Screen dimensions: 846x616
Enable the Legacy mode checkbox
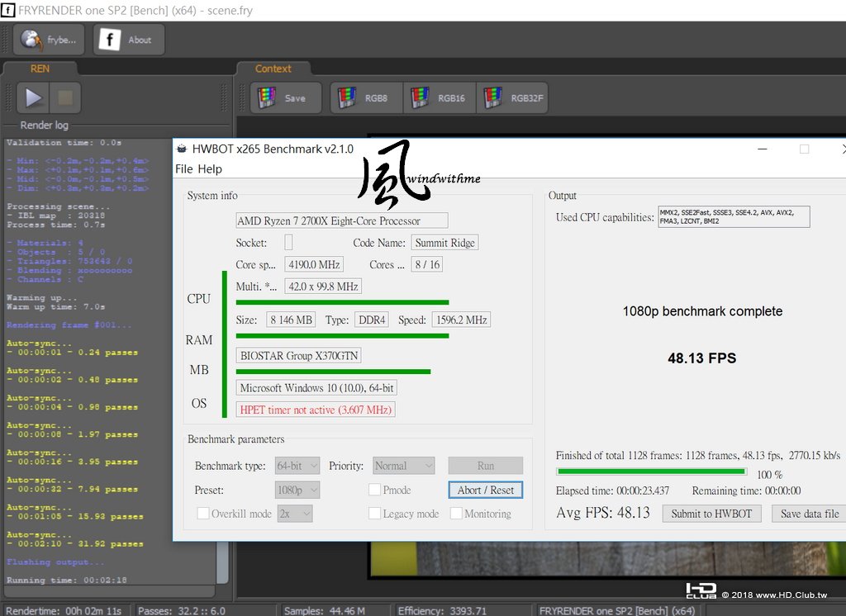click(374, 514)
